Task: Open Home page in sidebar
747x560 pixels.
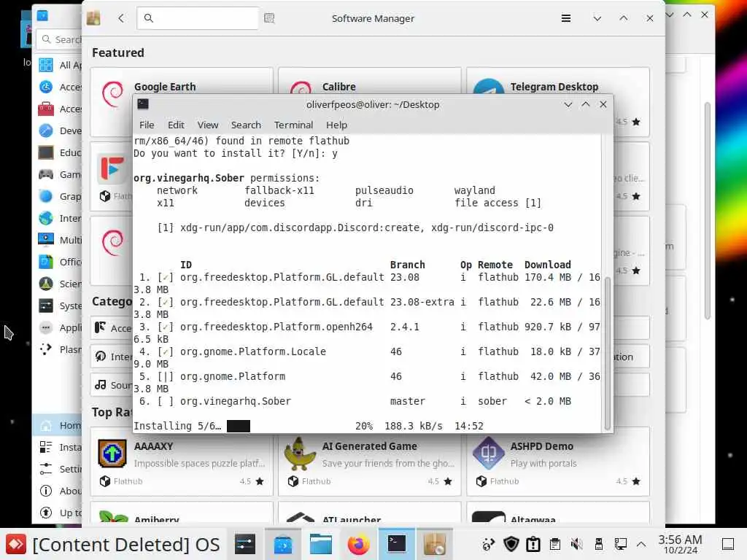Action: [57, 425]
